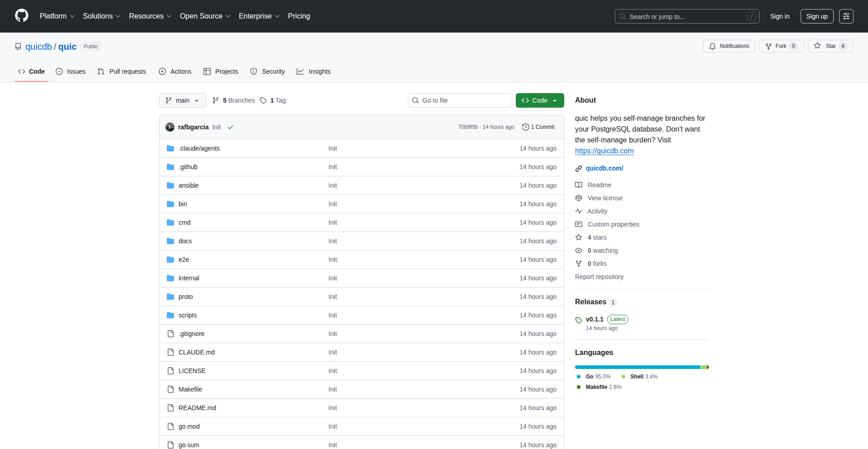This screenshot has width=868, height=449.
Task: Expand the green Code dropdown
Action: [539, 100]
